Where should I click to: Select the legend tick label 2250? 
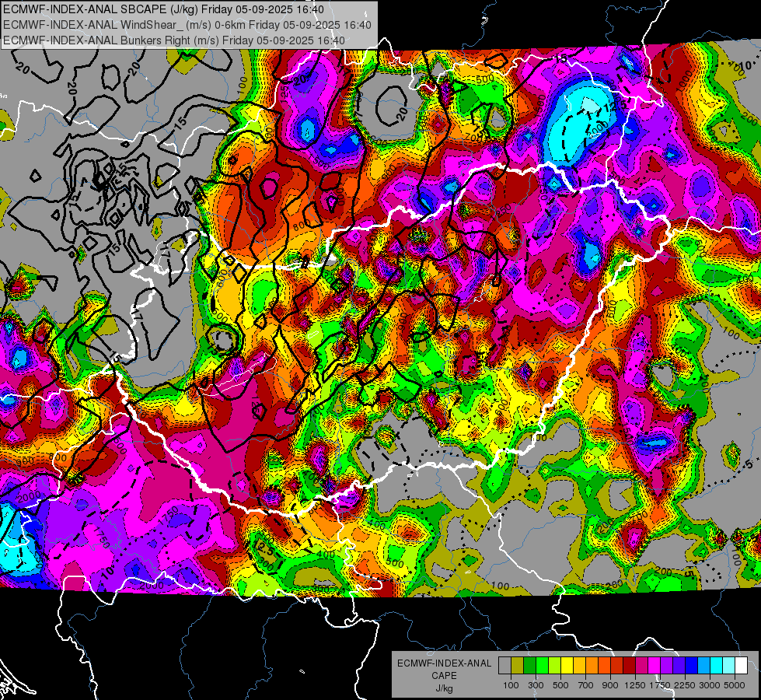(685, 685)
